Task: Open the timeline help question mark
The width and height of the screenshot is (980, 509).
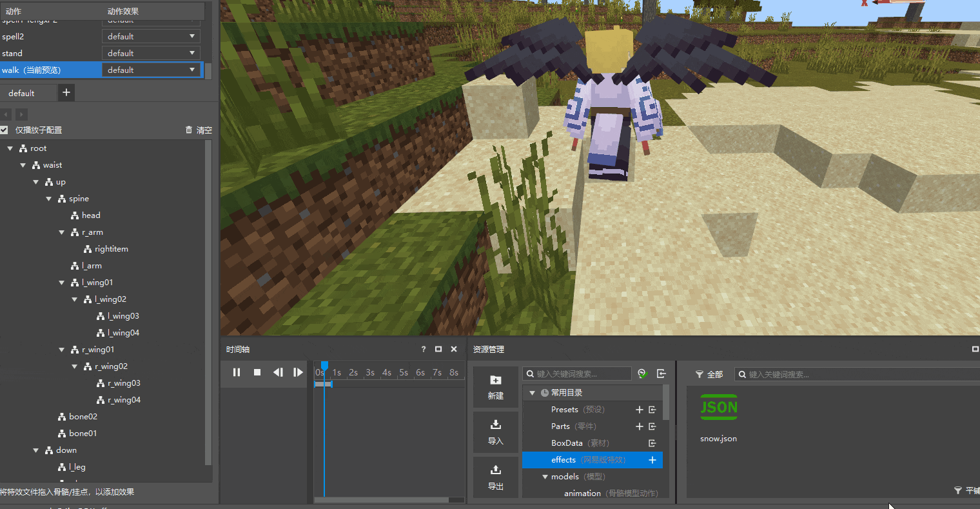Action: click(424, 349)
